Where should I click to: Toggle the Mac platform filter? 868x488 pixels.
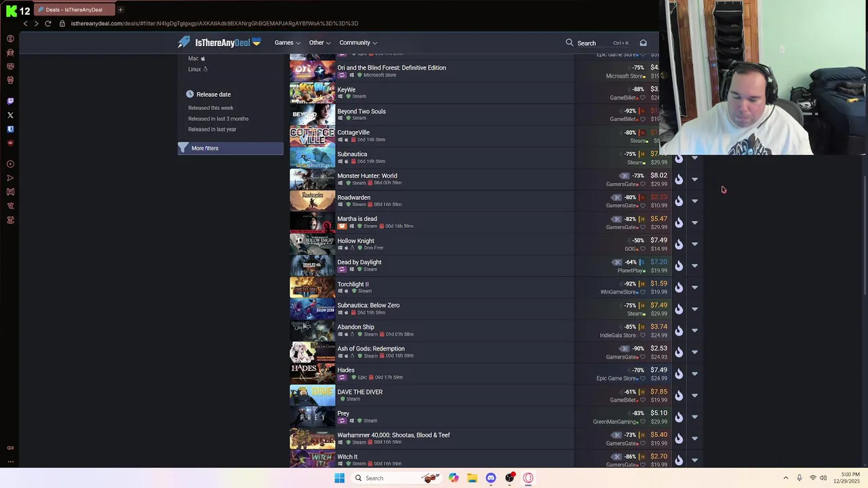point(197,58)
